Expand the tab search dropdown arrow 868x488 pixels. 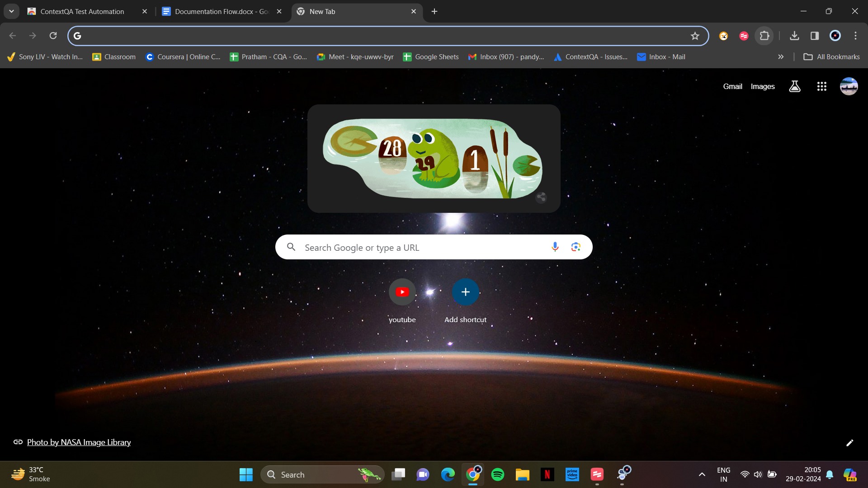click(x=11, y=11)
